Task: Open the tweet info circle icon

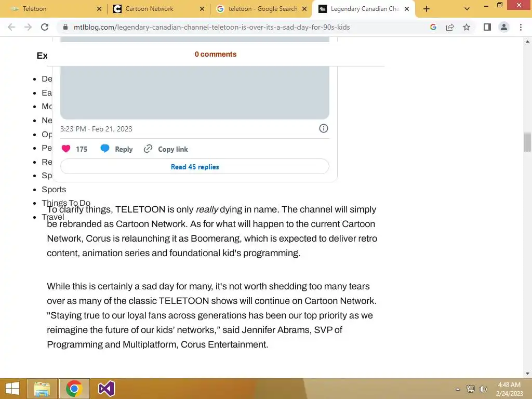Action: click(323, 128)
